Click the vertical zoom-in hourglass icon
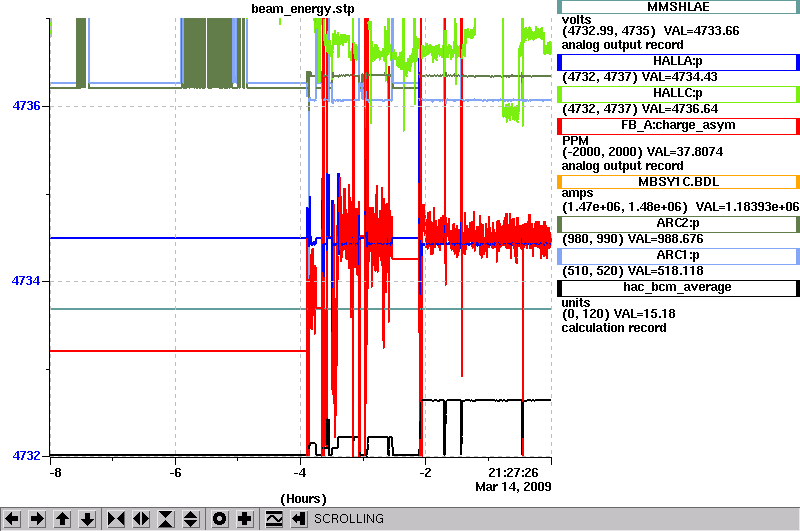Viewport: 800px width, 531px height. pyautogui.click(x=166, y=519)
